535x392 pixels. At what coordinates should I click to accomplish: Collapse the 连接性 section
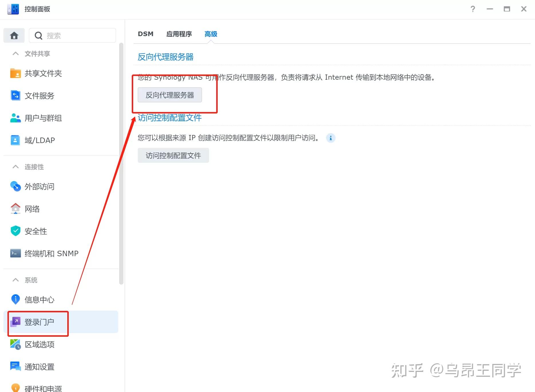(15, 167)
